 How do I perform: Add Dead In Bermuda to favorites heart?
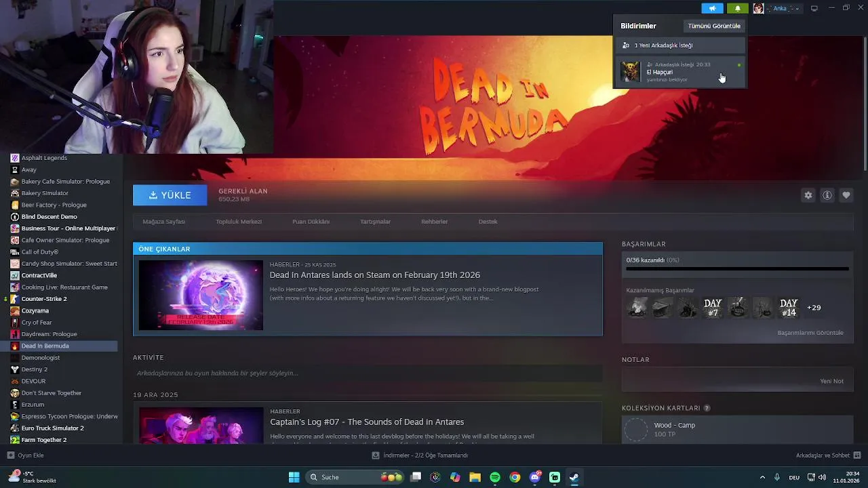(x=846, y=195)
